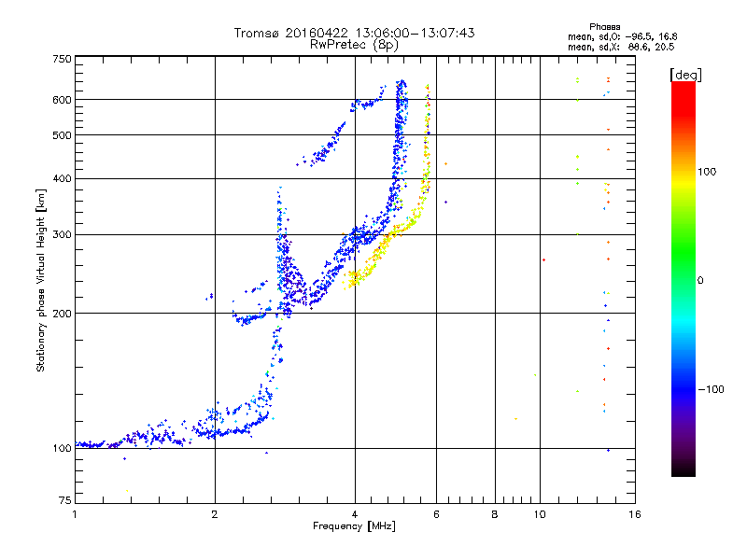The image size is (747, 560).
Task: Click the 'Frequency [MHz]' x-axis label
Action: tap(354, 526)
